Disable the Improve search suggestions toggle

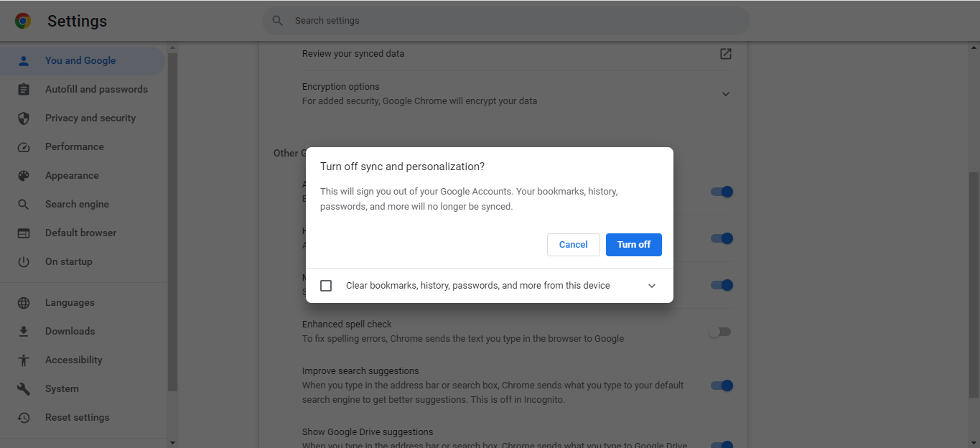tap(722, 386)
